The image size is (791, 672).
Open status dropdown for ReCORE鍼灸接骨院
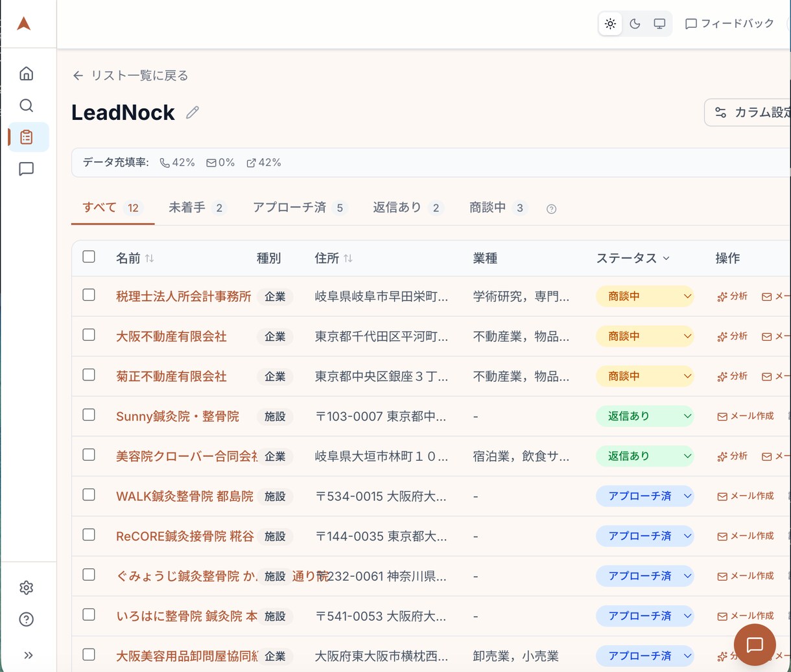pos(645,536)
